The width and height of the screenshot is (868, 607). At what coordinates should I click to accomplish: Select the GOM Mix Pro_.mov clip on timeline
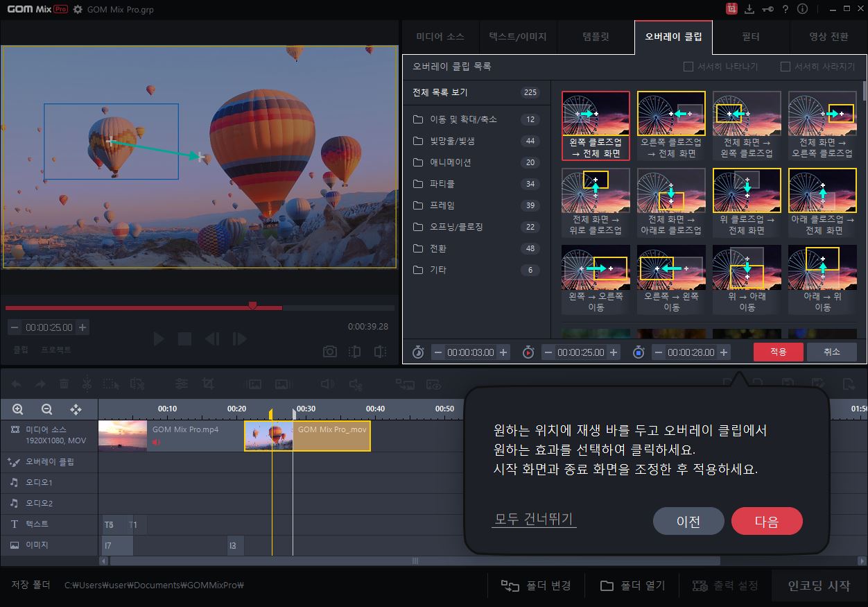pos(307,436)
